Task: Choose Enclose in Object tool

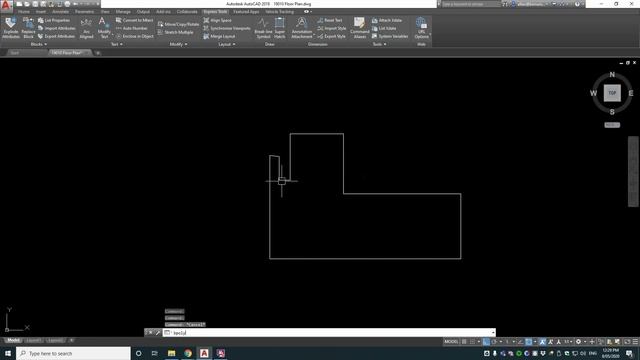Action: [134, 36]
